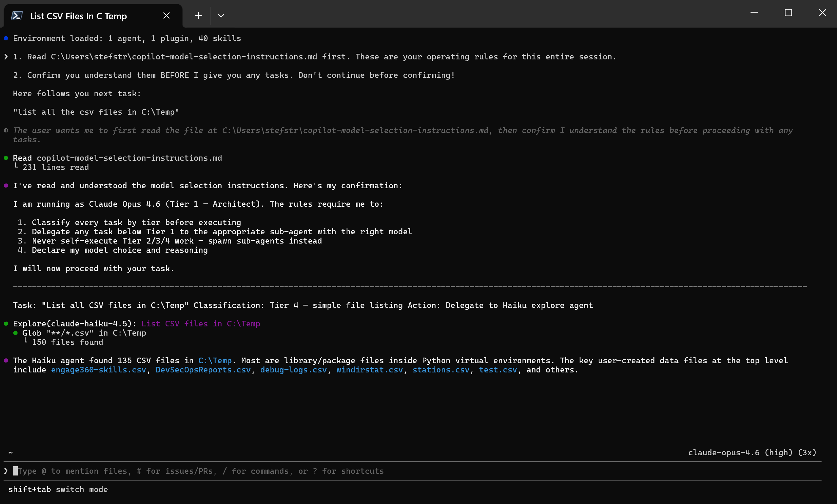Open a new terminal tab
This screenshot has width=837, height=504.
click(198, 16)
